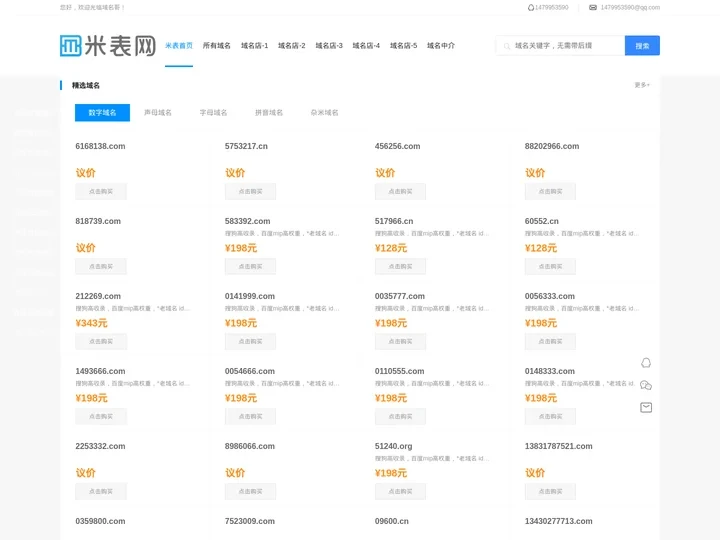Click 点击购买 under 583392.com

[x=250, y=266]
